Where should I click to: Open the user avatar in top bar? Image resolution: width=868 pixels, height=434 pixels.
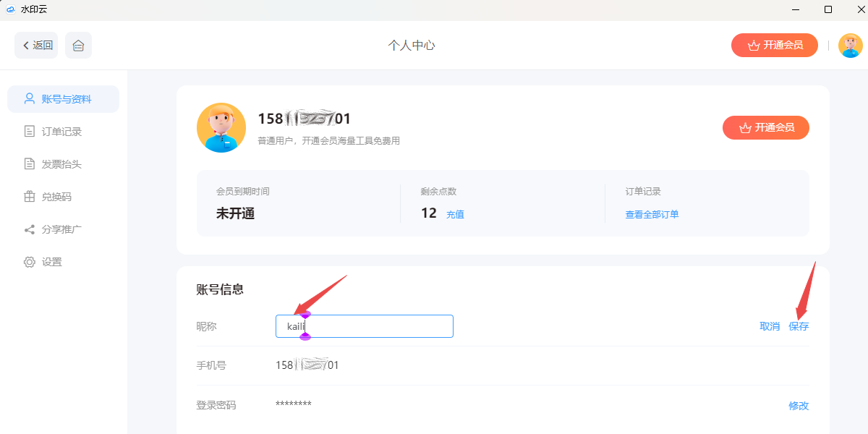coord(850,45)
